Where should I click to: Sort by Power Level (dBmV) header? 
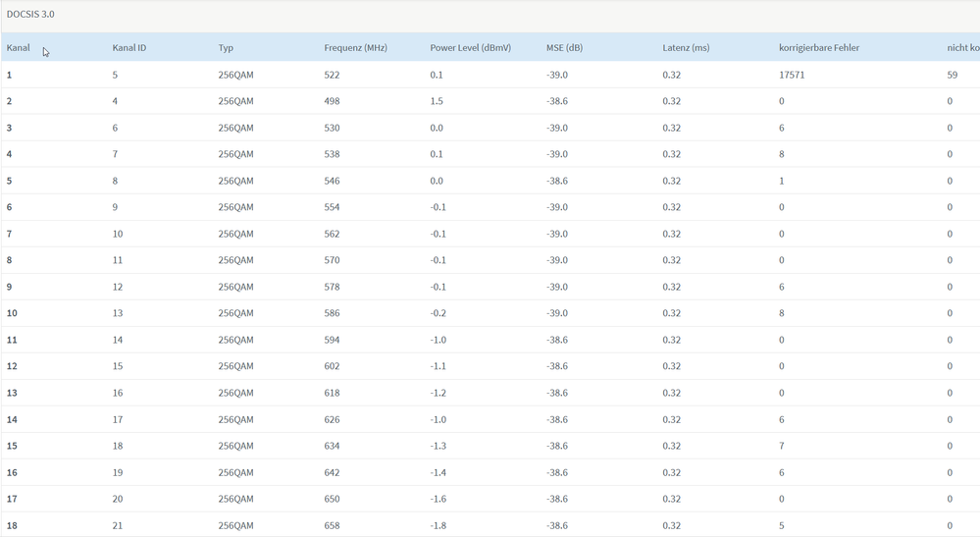click(x=470, y=48)
